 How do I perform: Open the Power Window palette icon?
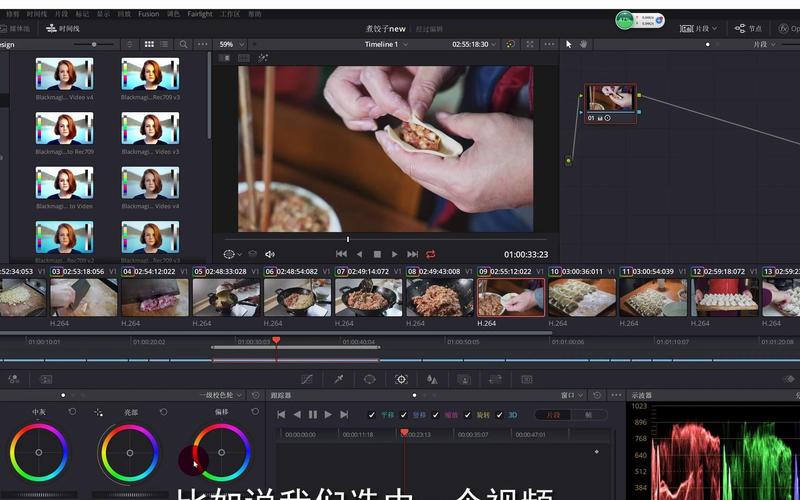pyautogui.click(x=370, y=379)
